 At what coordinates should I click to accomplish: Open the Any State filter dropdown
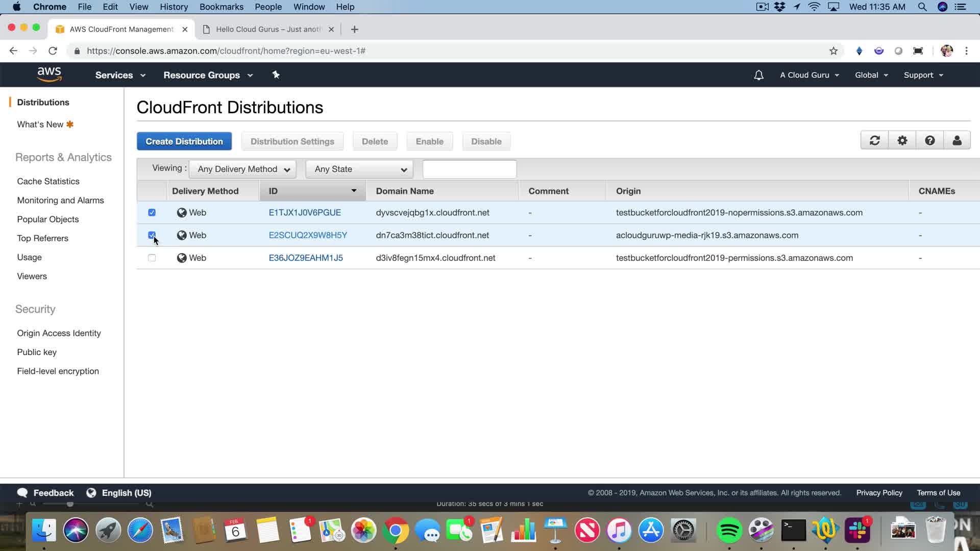[359, 169]
